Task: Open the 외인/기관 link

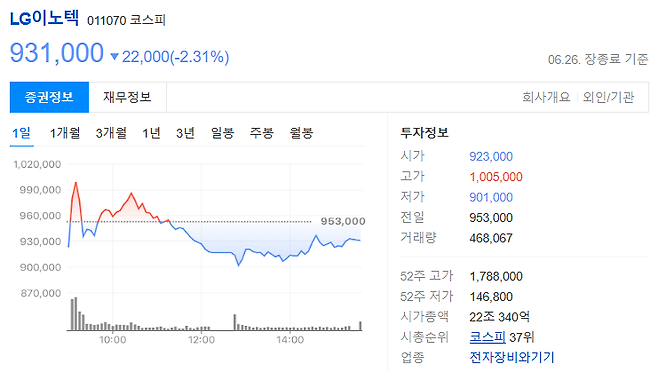Action: pyautogui.click(x=608, y=97)
